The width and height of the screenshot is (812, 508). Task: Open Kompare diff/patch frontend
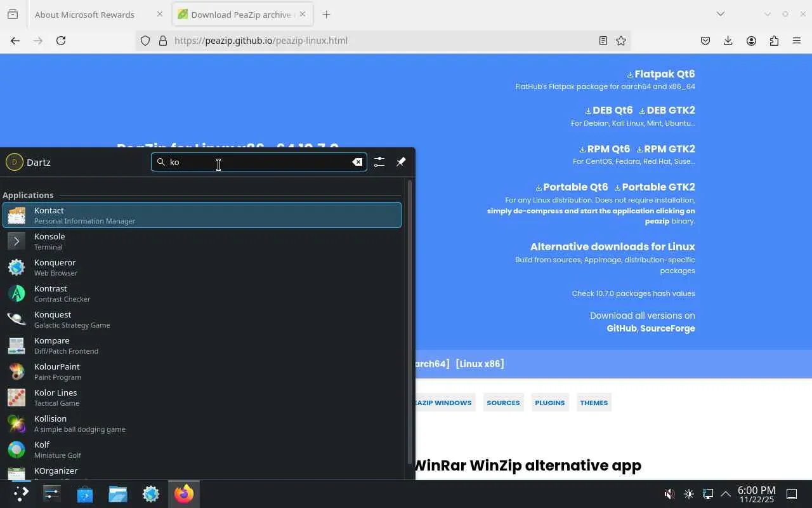tap(202, 345)
